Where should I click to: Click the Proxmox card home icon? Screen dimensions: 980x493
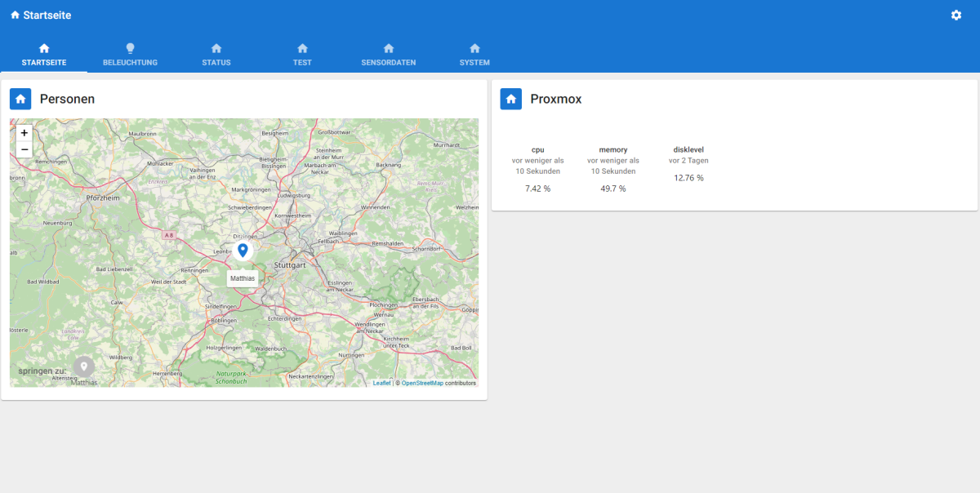[x=511, y=99]
